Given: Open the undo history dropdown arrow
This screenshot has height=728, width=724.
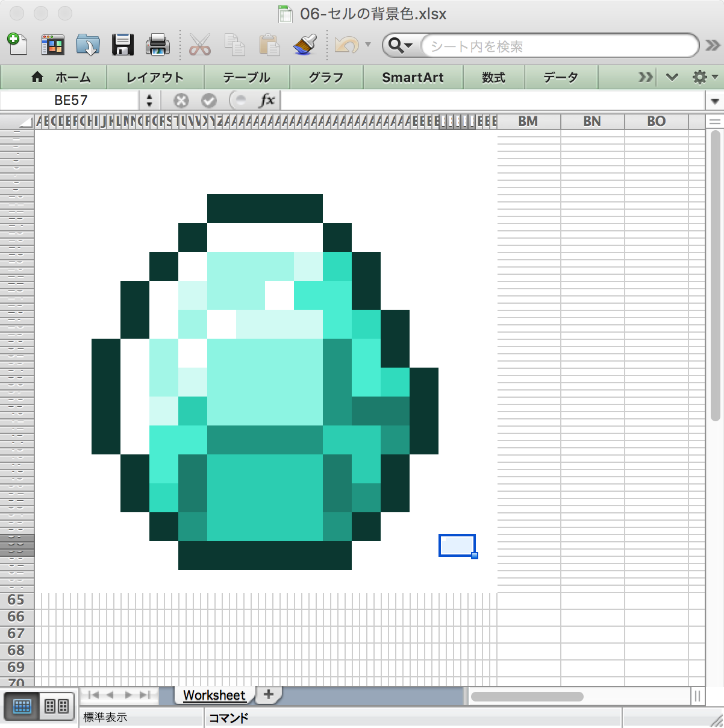Looking at the screenshot, I should point(368,45).
